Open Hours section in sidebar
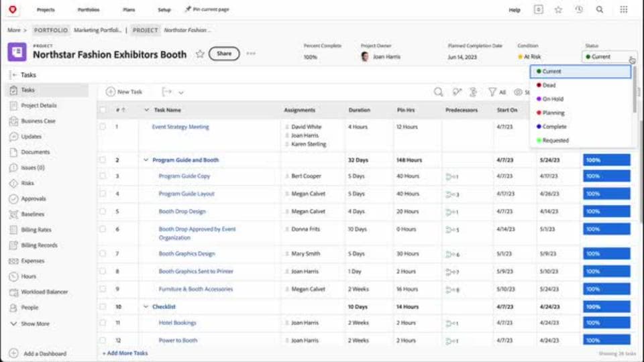 [28, 277]
